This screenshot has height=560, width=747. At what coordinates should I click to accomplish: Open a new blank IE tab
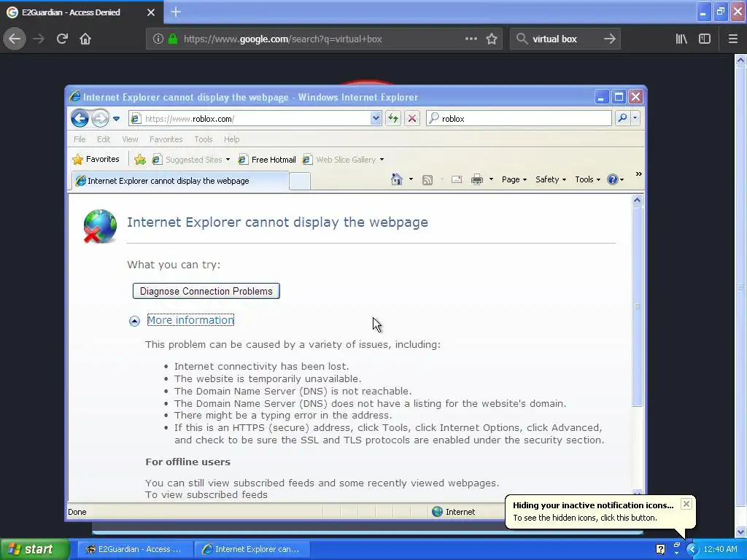pos(300,182)
